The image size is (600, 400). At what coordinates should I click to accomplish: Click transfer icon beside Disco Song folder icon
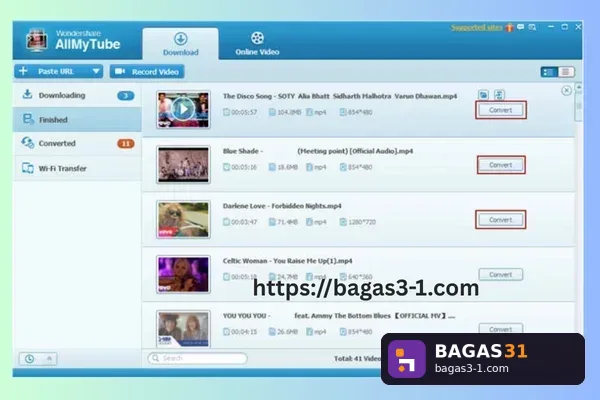[x=499, y=95]
